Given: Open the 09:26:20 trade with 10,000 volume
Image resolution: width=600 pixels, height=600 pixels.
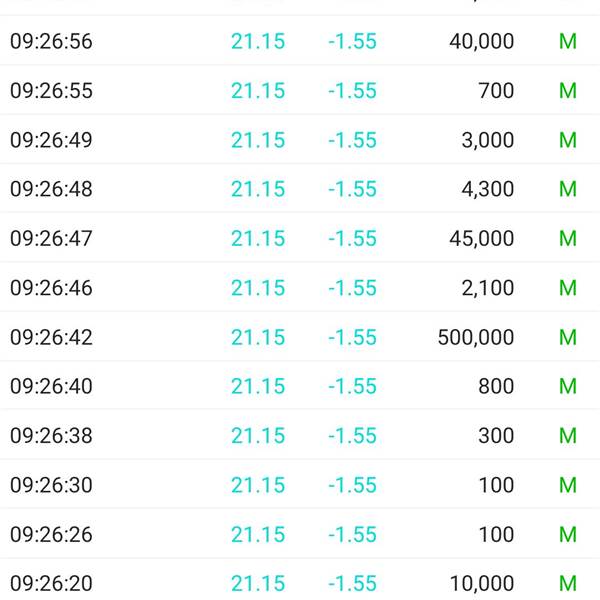Looking at the screenshot, I should [300, 580].
